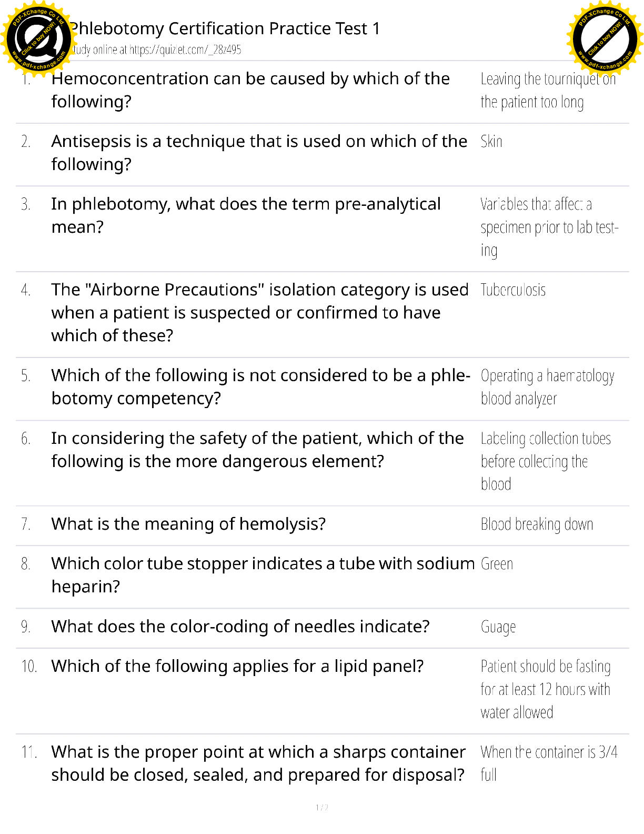Click the question about the term pre-analytical
This screenshot has height=834, width=644.
pos(246,215)
